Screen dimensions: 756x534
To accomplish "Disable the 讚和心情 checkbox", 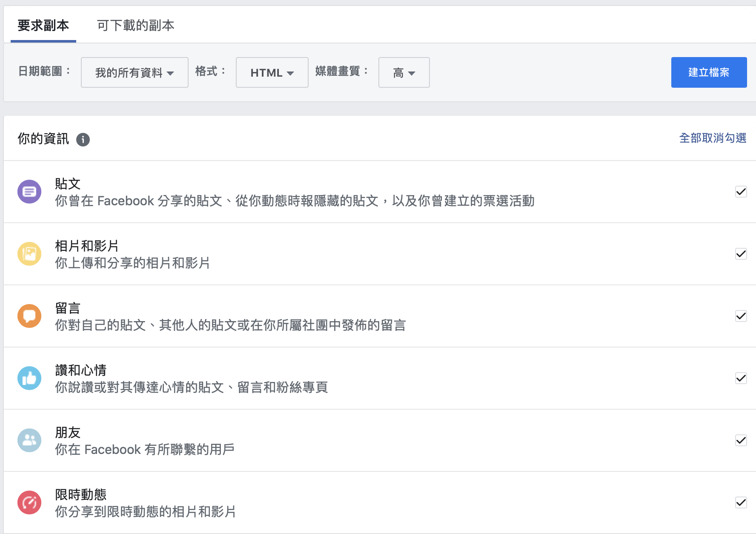I will (x=741, y=378).
